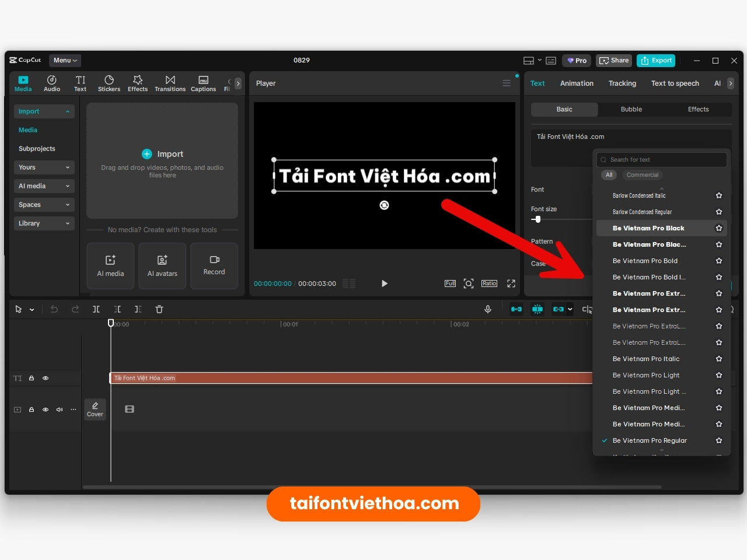Open the Ratio options in the Player

(x=489, y=283)
